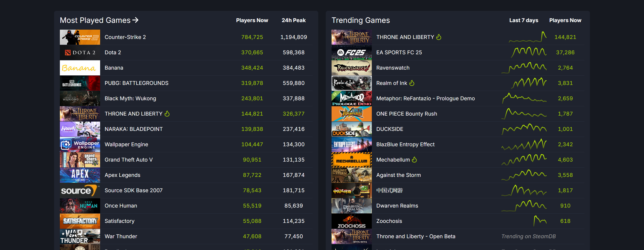Screen dimensions: 644x250
Task: Open THRONE AND LIBERTY in Most Played list
Action: (134, 114)
